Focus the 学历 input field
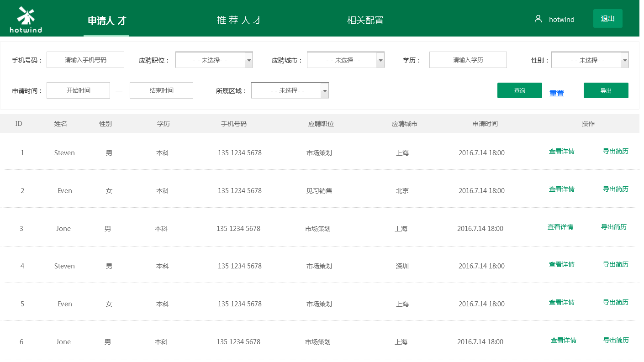644x362 pixels. [x=468, y=60]
